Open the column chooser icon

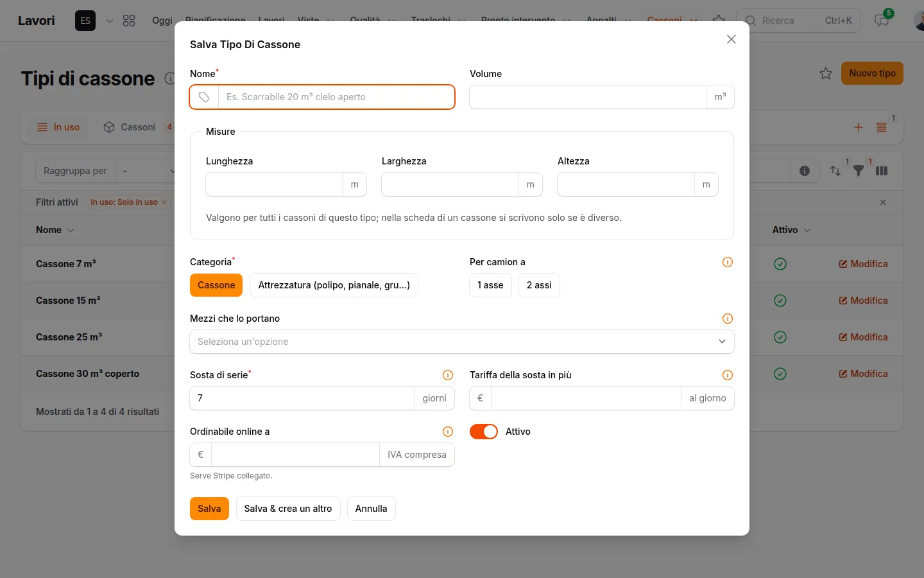coord(882,171)
